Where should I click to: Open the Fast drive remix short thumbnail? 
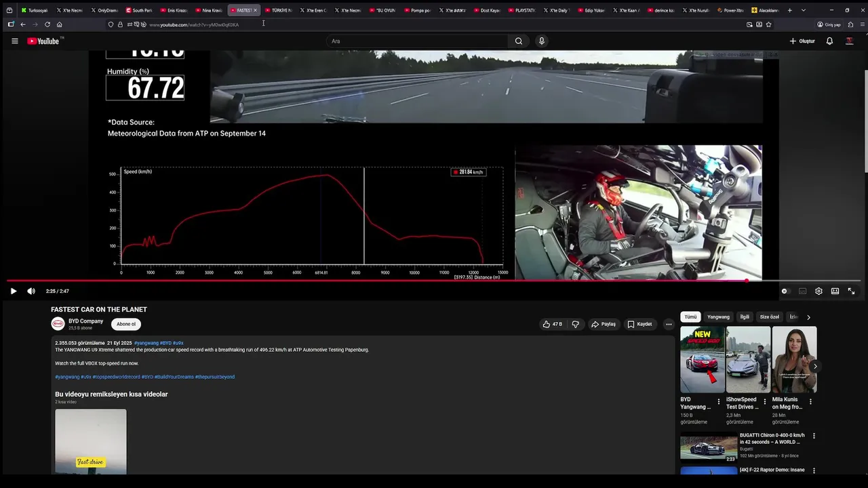91,441
